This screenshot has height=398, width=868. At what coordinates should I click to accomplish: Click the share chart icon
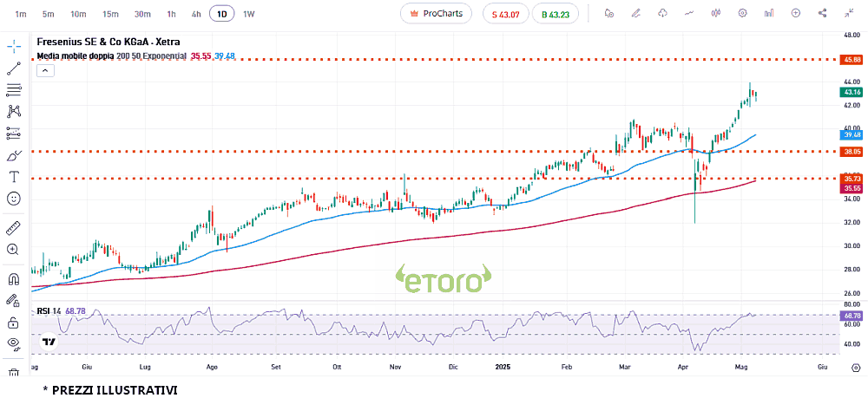pos(823,13)
